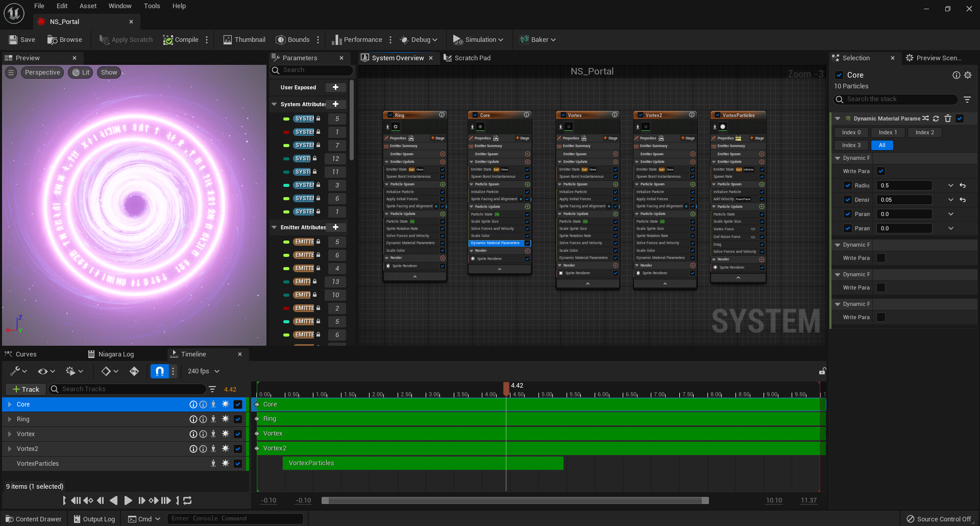Screen dimensions: 980x526
Task: Expand the Vortex track in timeline
Action: click(10, 434)
